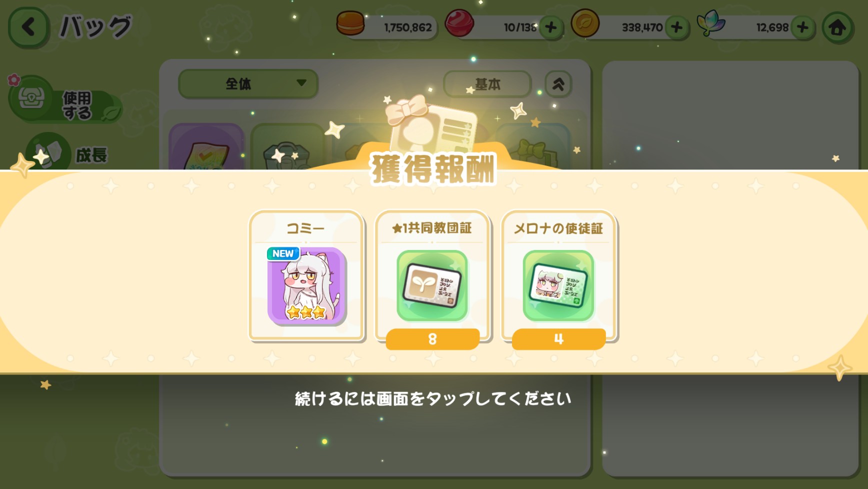The image size is (868, 489).
Task: Tap 続けるには画面をタップしてください to continue
Action: pos(433,398)
